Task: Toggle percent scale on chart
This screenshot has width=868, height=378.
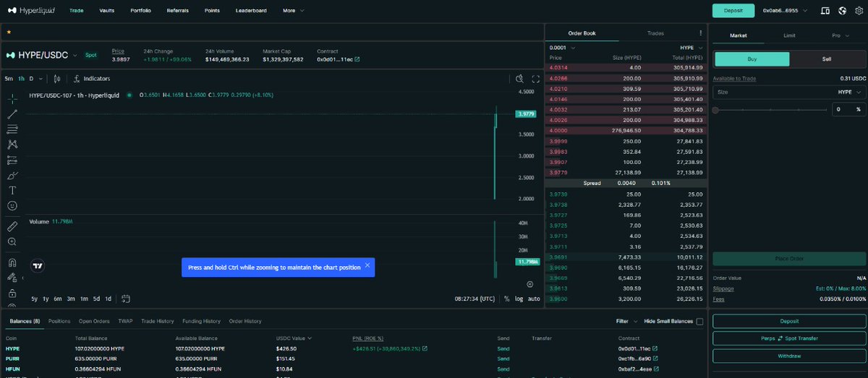Action: pos(506,298)
